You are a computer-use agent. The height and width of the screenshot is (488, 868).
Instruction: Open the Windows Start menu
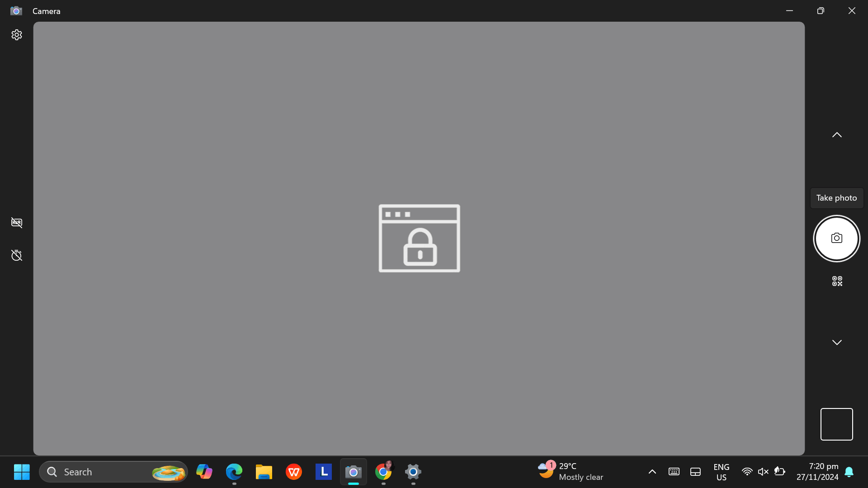pos(22,472)
